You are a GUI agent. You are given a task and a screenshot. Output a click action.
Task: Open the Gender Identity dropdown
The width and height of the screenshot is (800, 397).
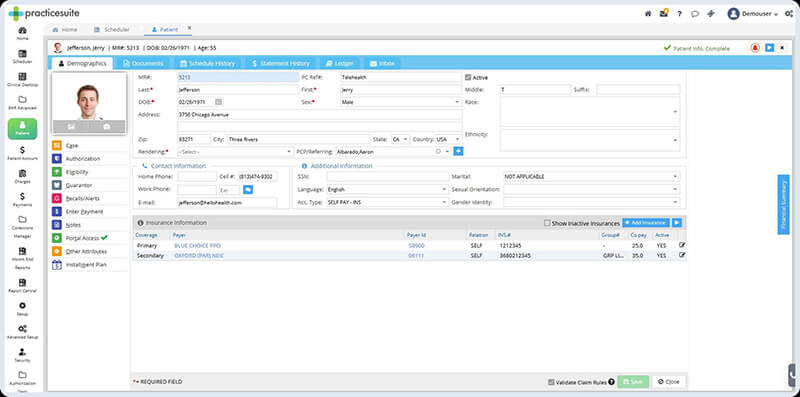point(591,202)
